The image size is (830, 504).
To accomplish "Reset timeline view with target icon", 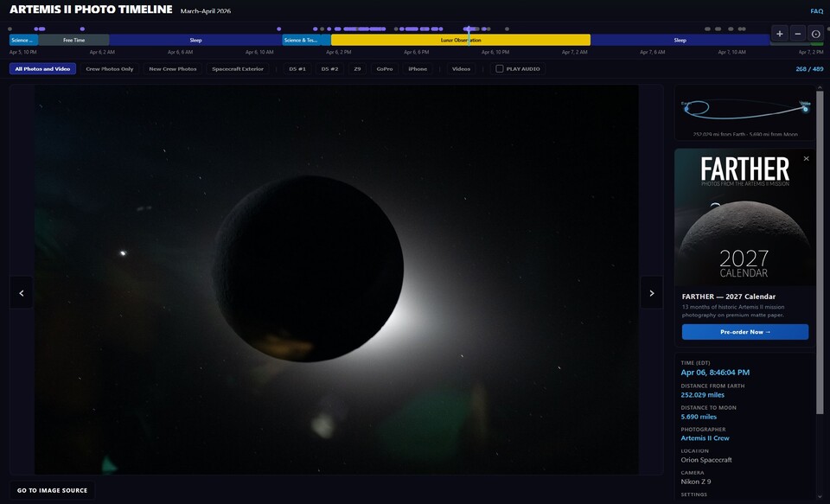I will pyautogui.click(x=815, y=34).
